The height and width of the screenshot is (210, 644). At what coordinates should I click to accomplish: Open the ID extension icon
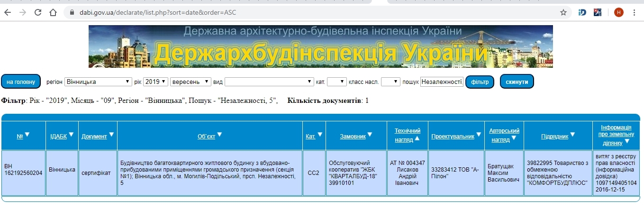coord(582,13)
